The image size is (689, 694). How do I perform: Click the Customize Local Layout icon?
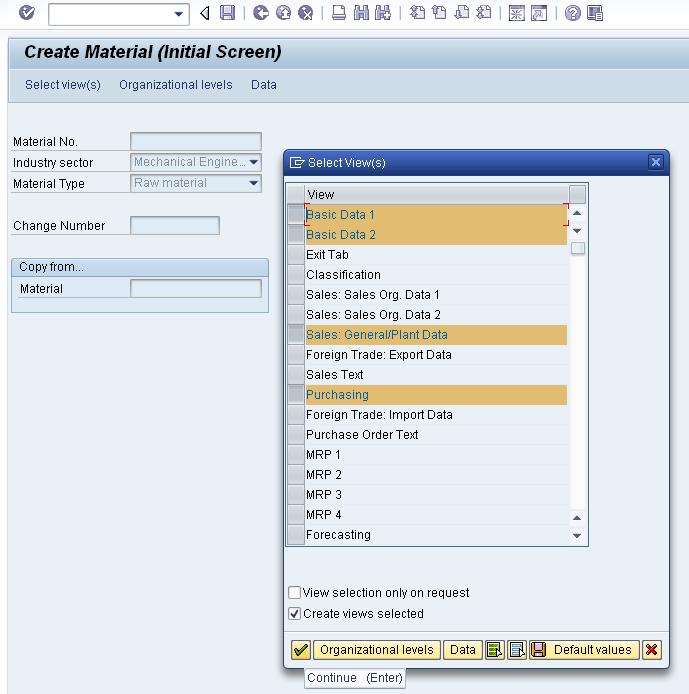tap(595, 13)
